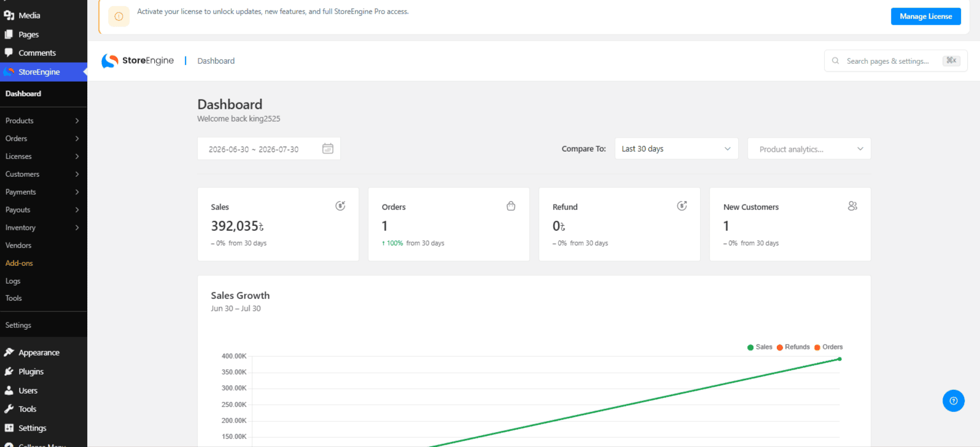Expand the Orders submenu chevron
Image resolution: width=980 pixels, height=447 pixels.
(x=77, y=139)
